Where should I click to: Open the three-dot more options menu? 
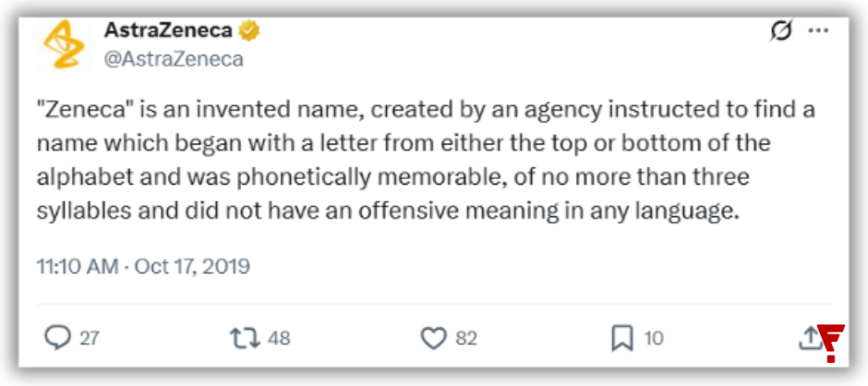click(x=818, y=30)
